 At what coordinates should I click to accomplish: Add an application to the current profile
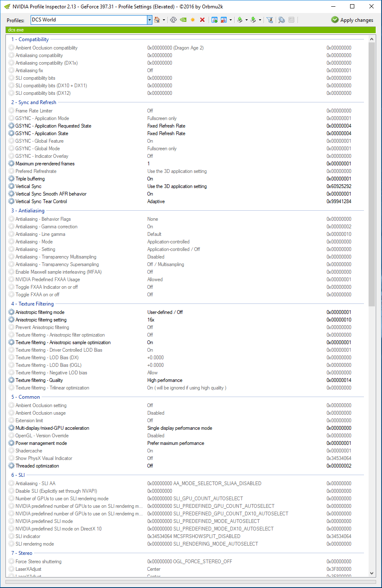point(215,20)
